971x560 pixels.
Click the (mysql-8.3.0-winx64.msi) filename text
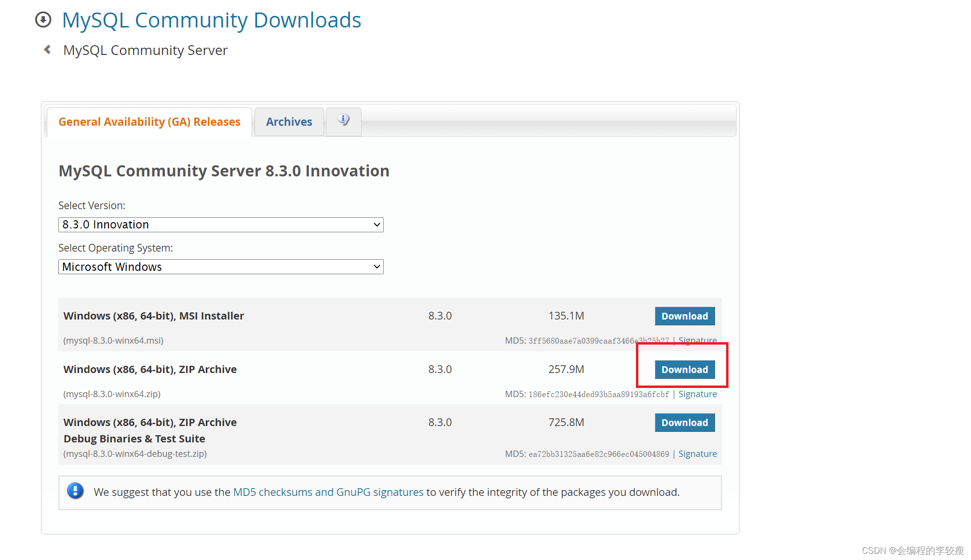(x=113, y=341)
